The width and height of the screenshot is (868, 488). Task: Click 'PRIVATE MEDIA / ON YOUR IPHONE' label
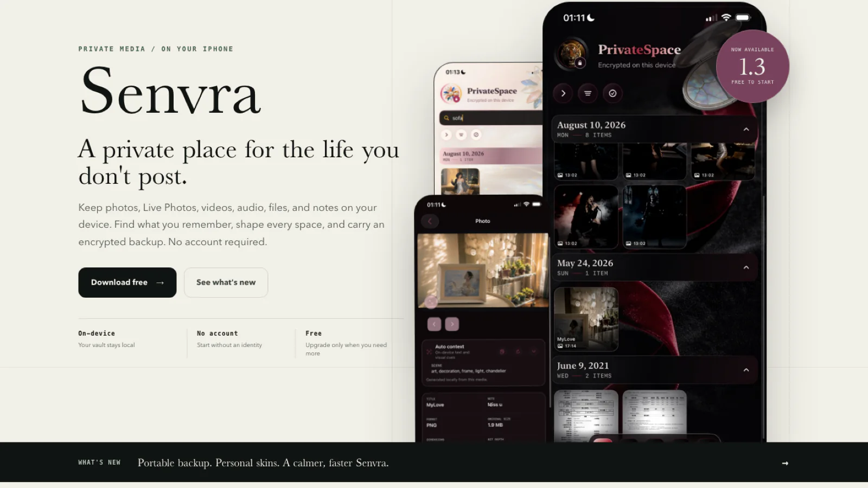(x=156, y=49)
